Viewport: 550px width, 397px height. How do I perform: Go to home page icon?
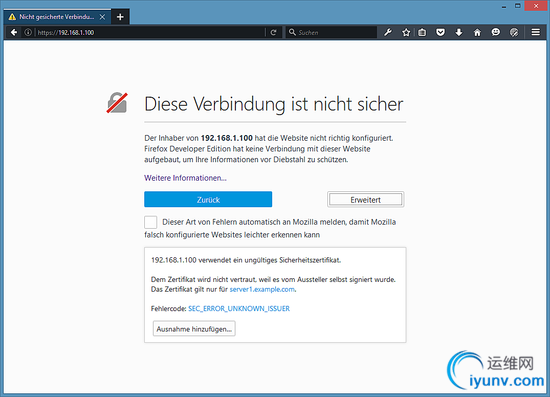point(477,32)
